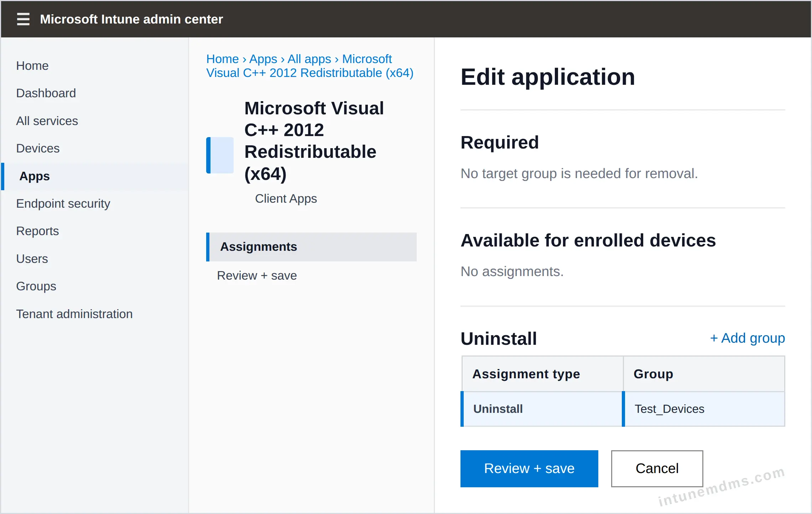Click the blue Review + save button
This screenshot has height=514, width=812.
529,468
